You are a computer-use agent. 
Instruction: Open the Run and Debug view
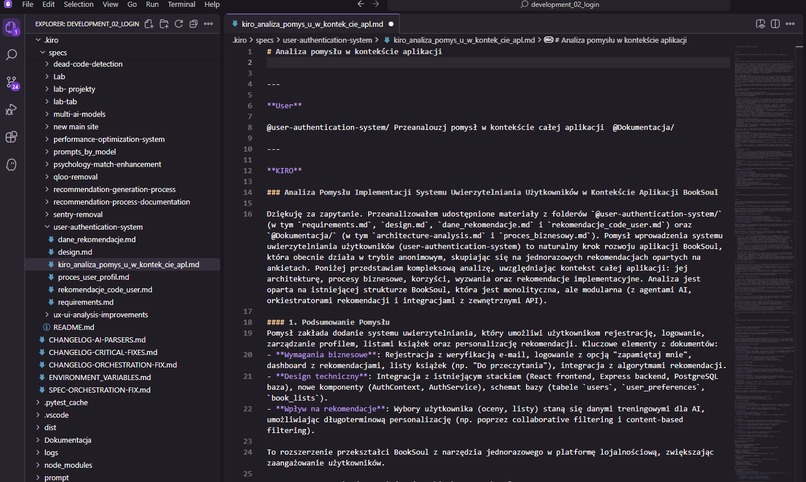11,109
